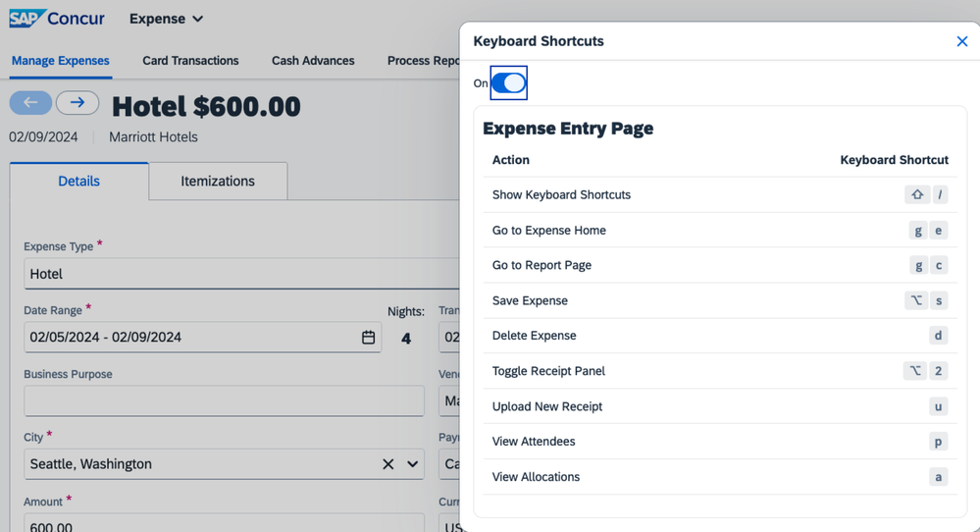980x532 pixels.
Task: Click the 'u' key for Upload New Receipt
Action: click(x=938, y=406)
